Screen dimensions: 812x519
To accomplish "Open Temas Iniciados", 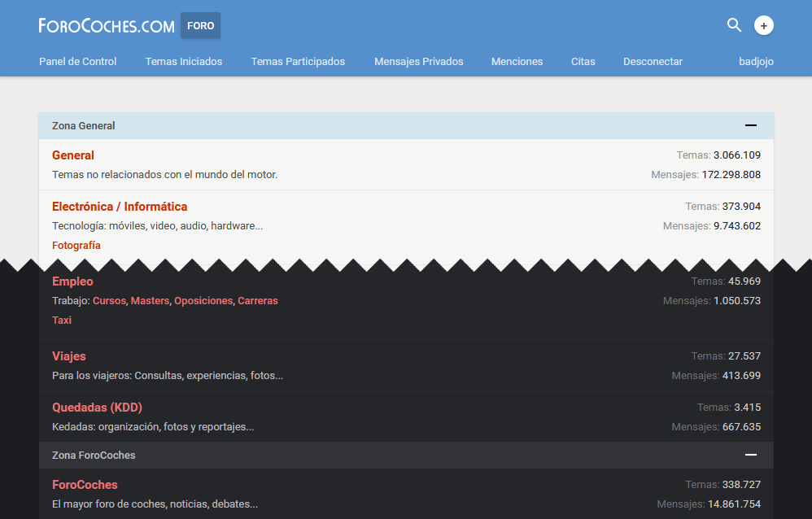I will pyautogui.click(x=183, y=61).
